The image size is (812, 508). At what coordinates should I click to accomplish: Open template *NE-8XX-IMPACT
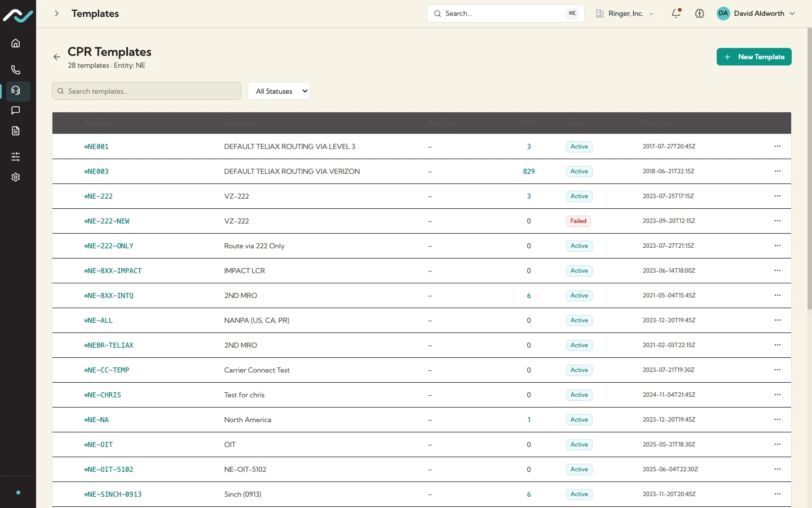[x=113, y=271]
